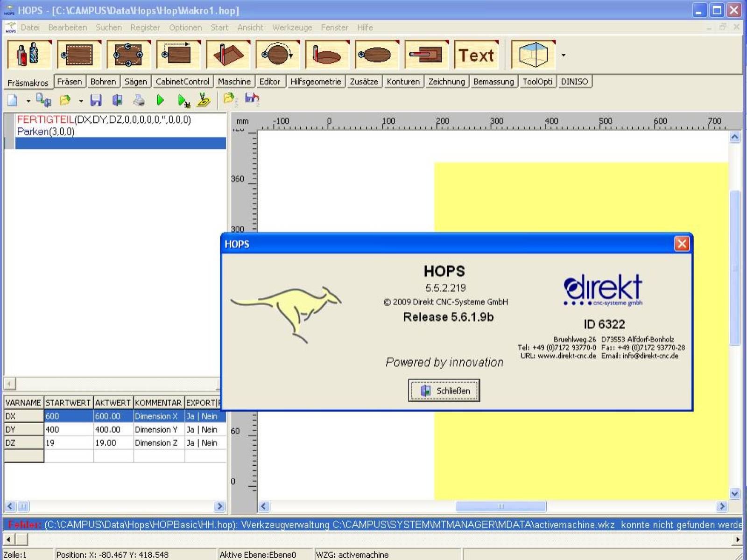The image size is (747, 560).
Task: Open dropdown arrow beside the cube macro
Action: [x=564, y=55]
